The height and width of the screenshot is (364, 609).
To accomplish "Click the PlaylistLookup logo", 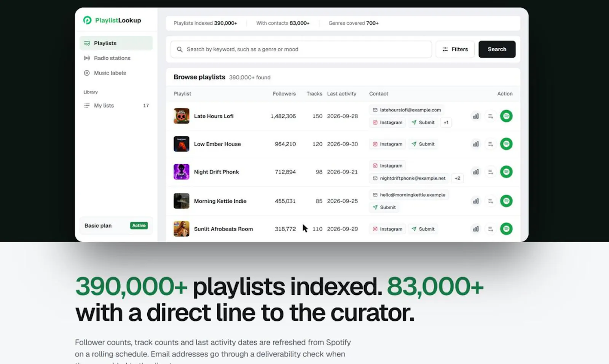I will [x=112, y=20].
